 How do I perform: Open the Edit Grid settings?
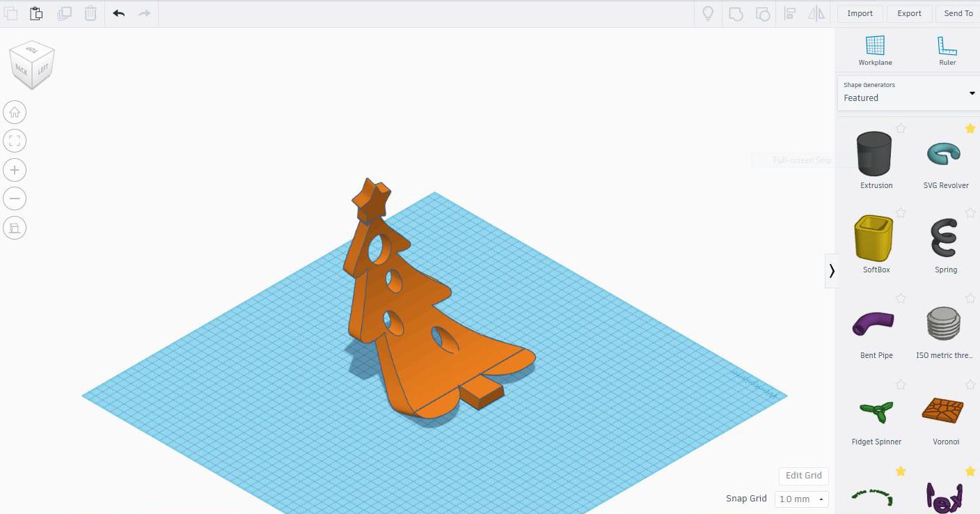tap(804, 476)
